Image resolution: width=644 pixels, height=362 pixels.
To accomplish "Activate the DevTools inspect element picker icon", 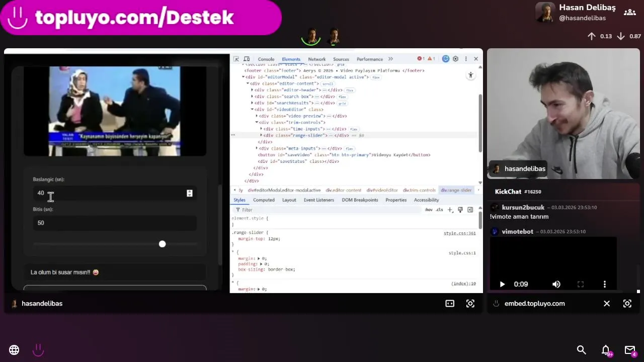I will coord(236,59).
